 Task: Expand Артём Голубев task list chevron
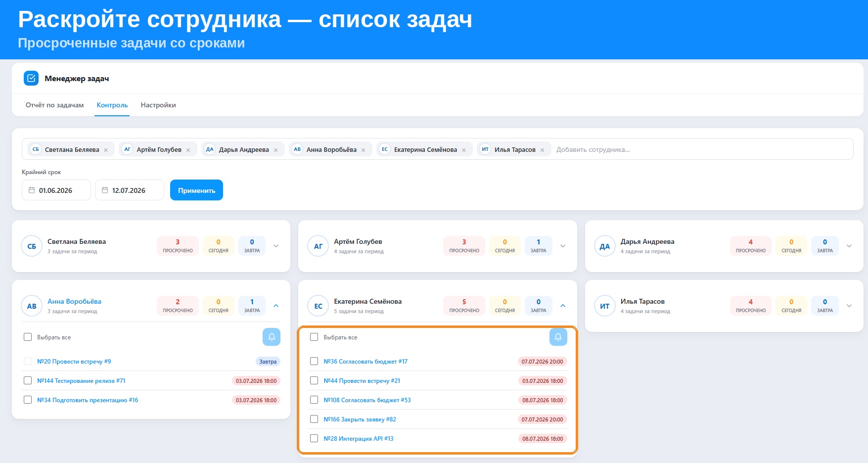(562, 246)
